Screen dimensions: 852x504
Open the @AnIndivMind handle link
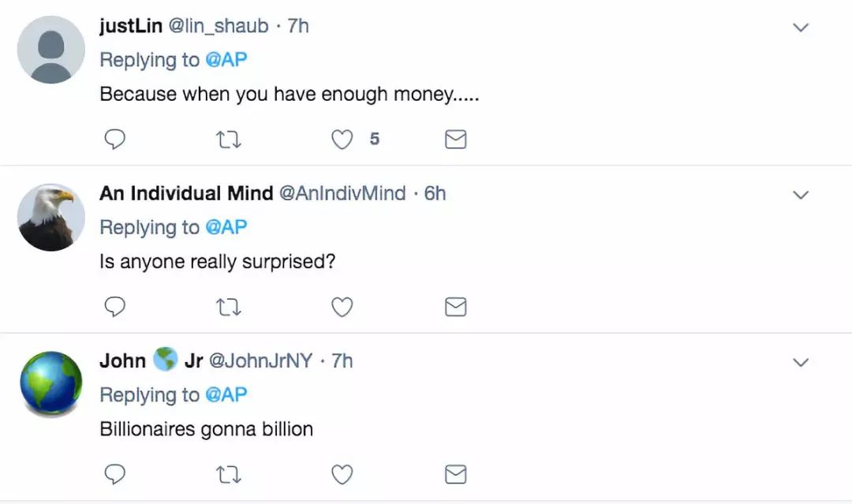coord(342,193)
